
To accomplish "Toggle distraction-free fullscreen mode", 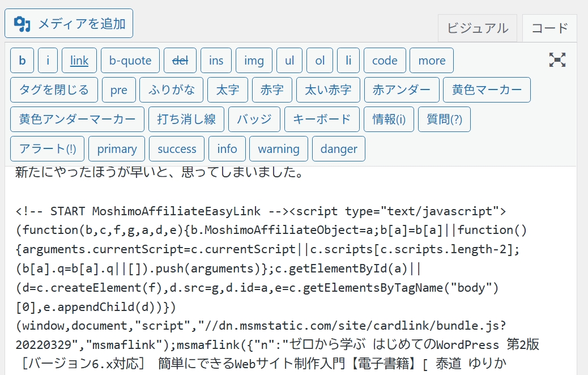I will 557,59.
